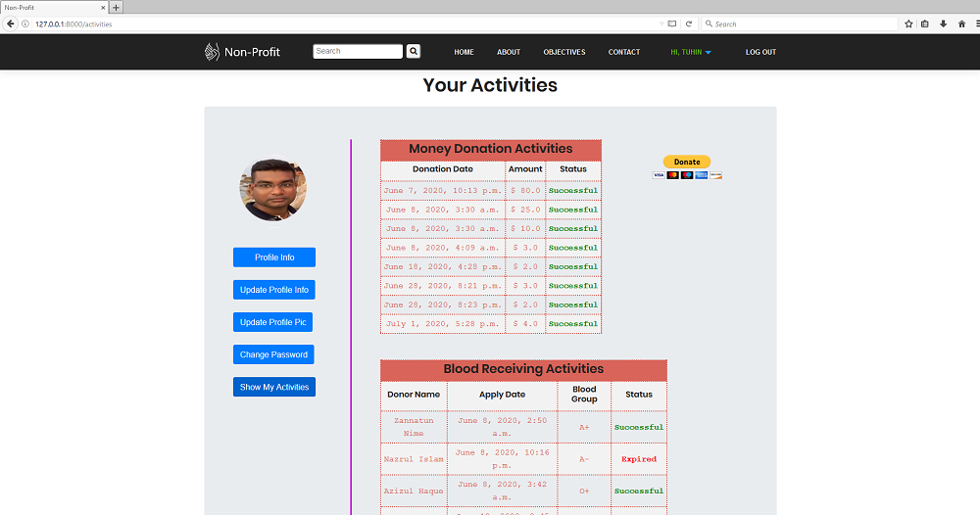The image size is (980, 515).
Task: Click the yellow PayPal Donate button
Action: [x=687, y=162]
